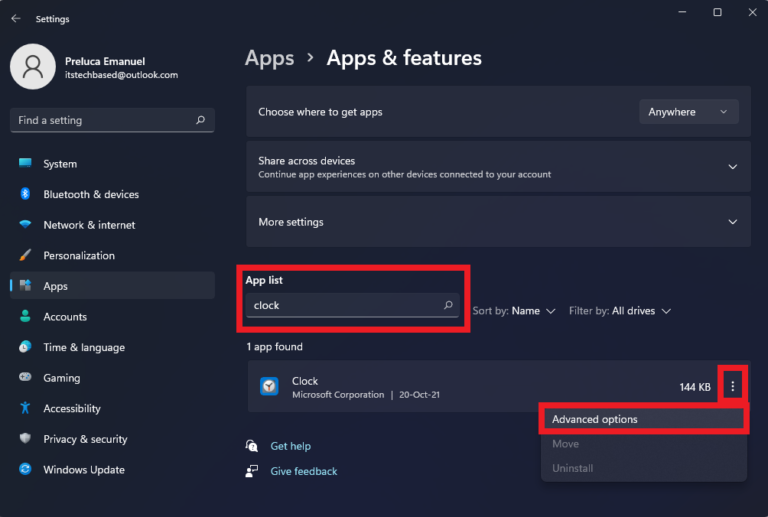Click the app list search field containing clock

point(353,305)
